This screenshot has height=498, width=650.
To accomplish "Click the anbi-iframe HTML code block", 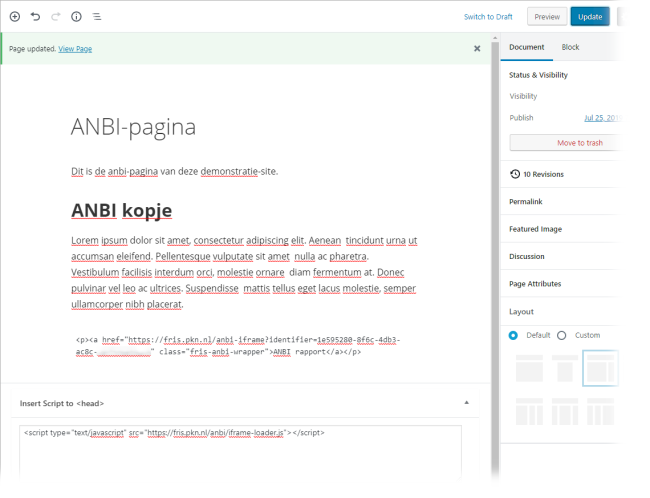I will point(238,346).
